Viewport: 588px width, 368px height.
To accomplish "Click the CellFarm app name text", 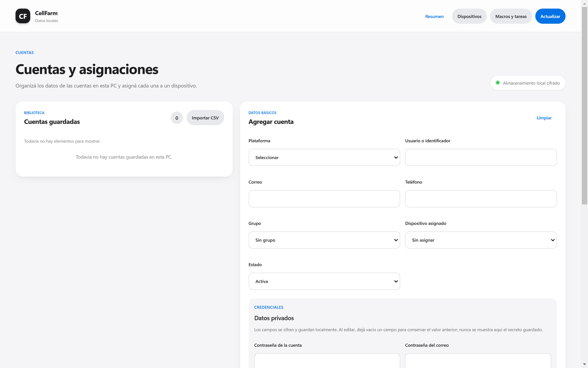I will coord(46,13).
